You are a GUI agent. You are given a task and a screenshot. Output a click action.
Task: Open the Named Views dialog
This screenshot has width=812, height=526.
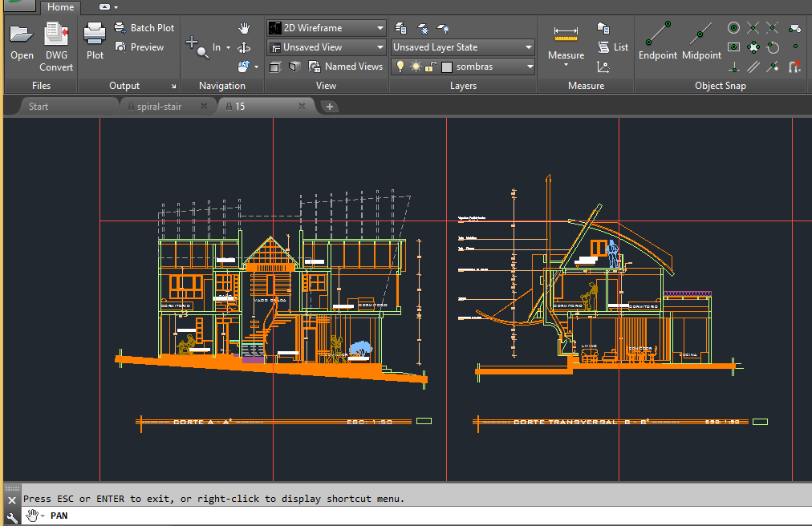pyautogui.click(x=353, y=67)
